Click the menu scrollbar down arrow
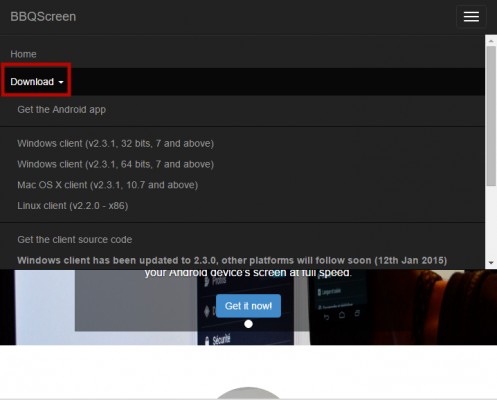The height and width of the screenshot is (400, 497). pos(491,263)
